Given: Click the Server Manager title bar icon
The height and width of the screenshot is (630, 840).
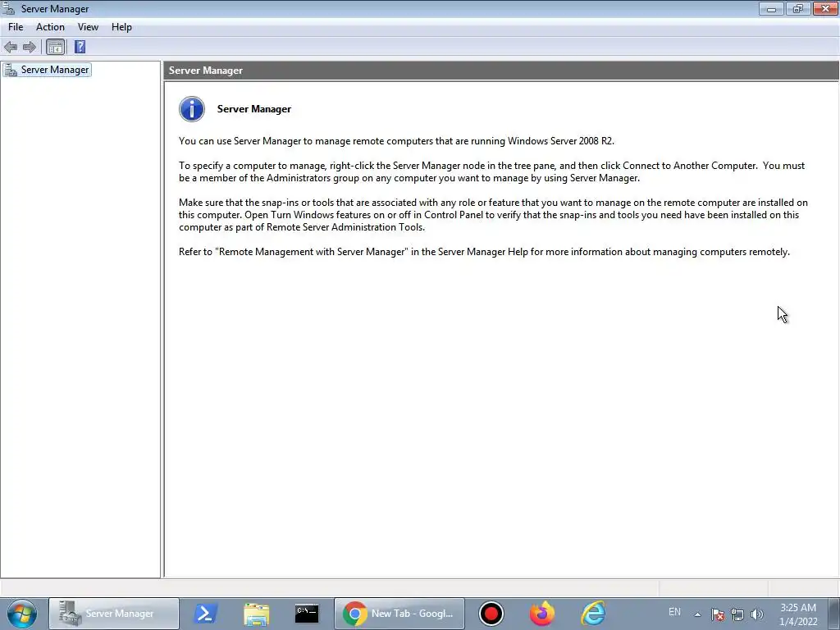Looking at the screenshot, I should pyautogui.click(x=8, y=8).
